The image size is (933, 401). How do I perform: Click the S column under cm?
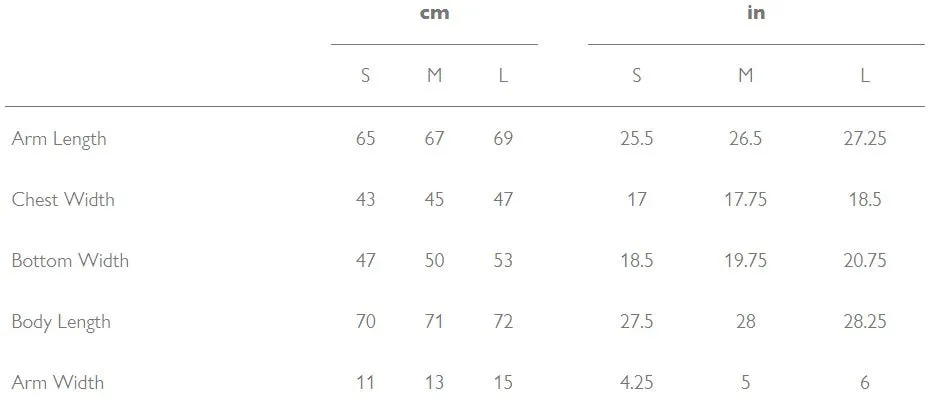(365, 76)
